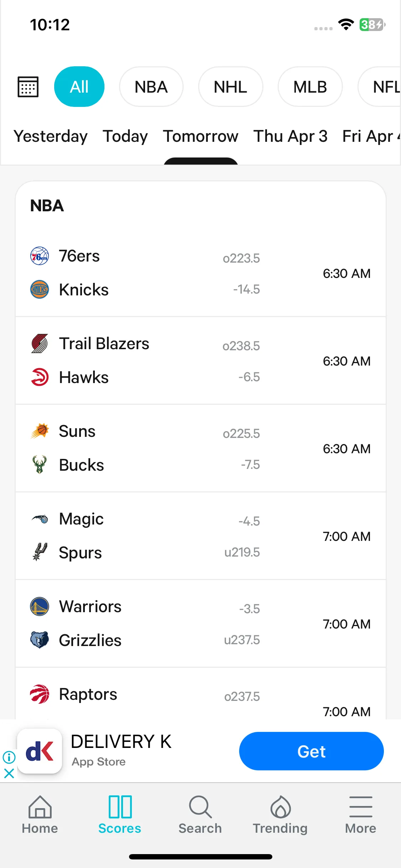Image resolution: width=401 pixels, height=868 pixels.
Task: Open the calendar date picker icon
Action: click(28, 87)
